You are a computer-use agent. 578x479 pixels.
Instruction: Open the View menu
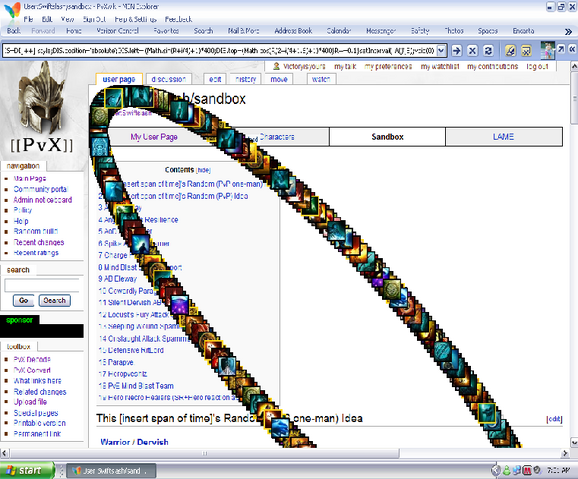67,19
